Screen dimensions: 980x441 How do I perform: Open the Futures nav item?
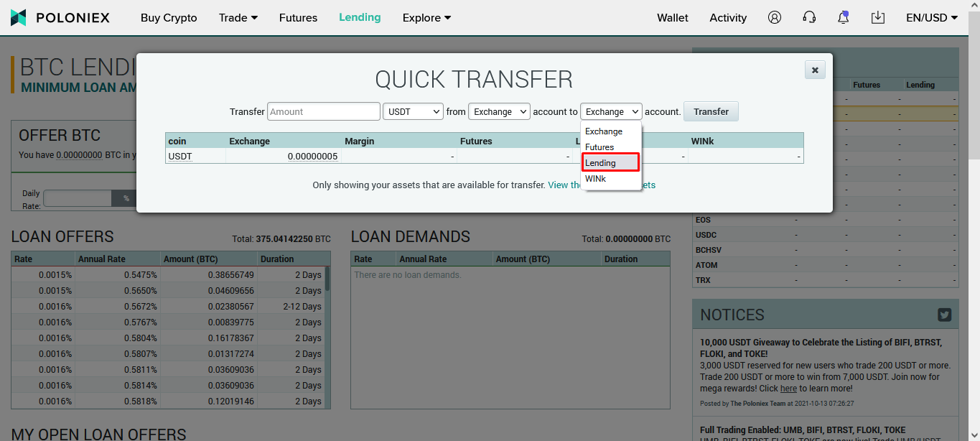[x=298, y=18]
